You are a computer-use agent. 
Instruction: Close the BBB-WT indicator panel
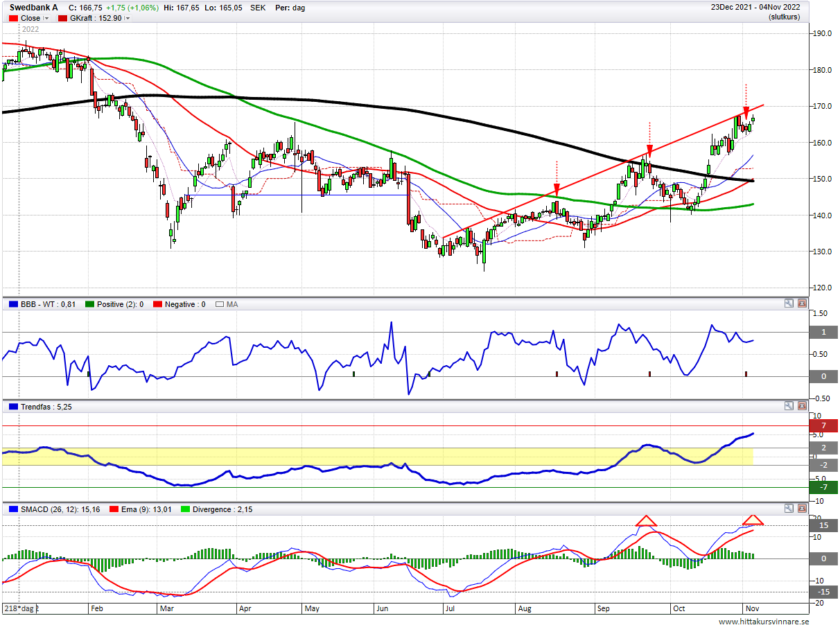[802, 303]
